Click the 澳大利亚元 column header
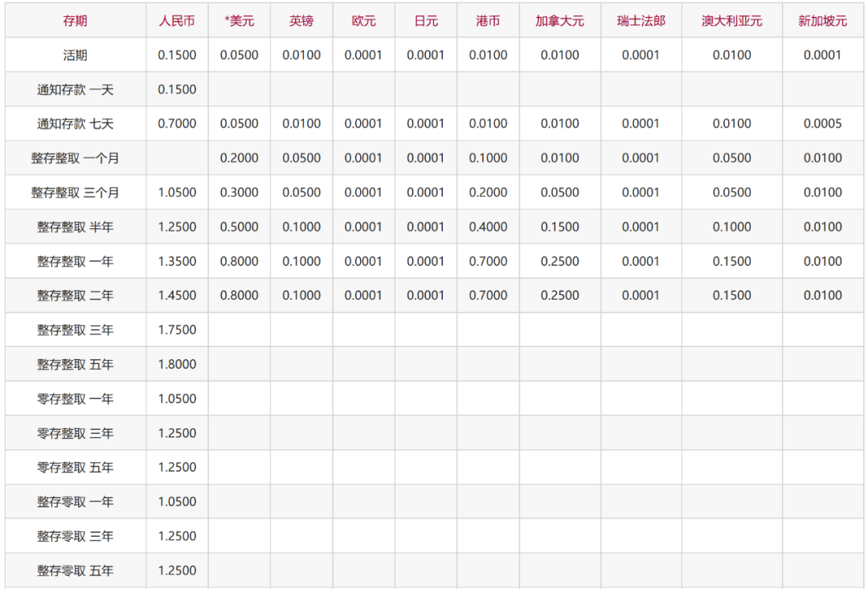Image resolution: width=868 pixels, height=589 pixels. [732, 21]
